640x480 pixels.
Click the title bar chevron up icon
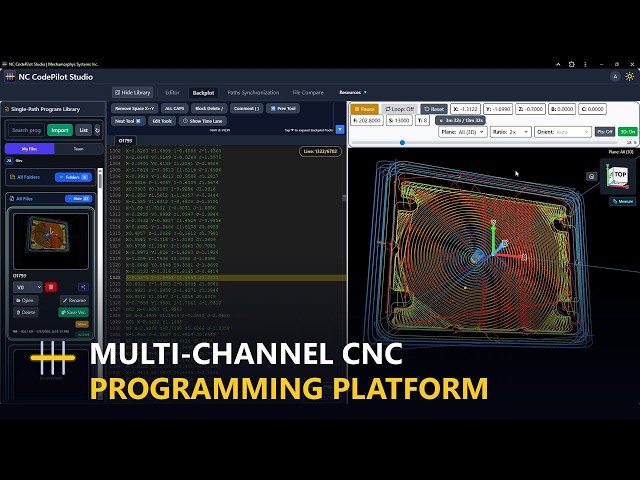click(558, 64)
